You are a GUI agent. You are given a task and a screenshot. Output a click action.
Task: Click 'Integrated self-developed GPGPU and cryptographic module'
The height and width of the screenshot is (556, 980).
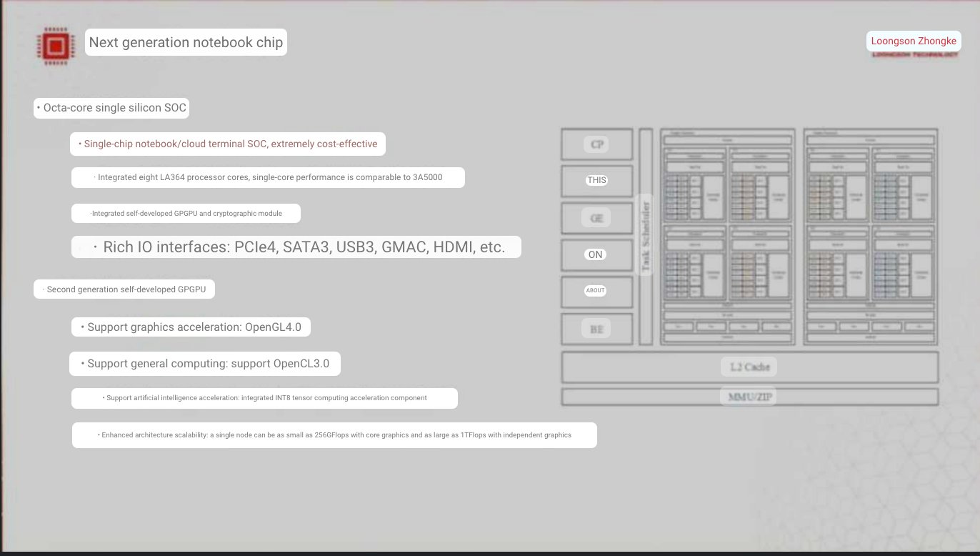click(186, 213)
